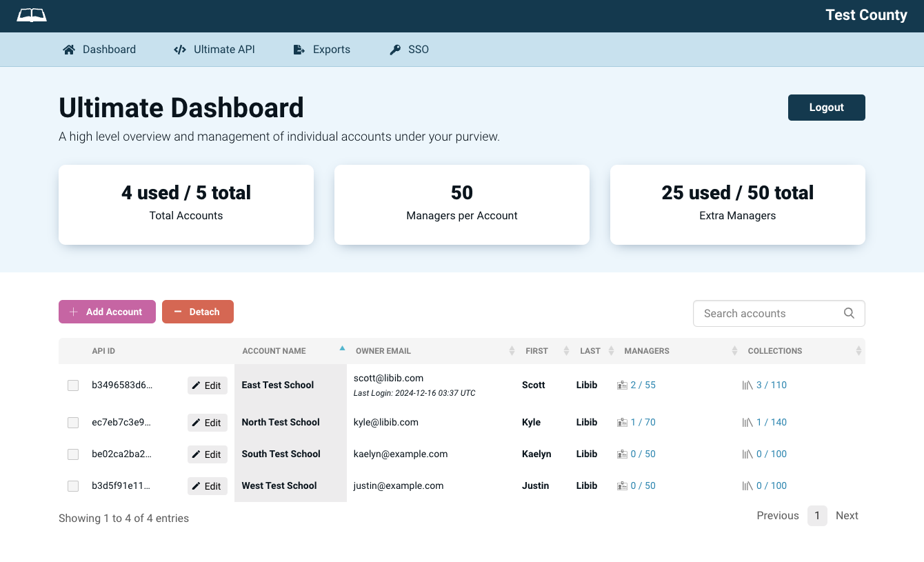
Task: Open the Ultimate API section
Action: 224,49
